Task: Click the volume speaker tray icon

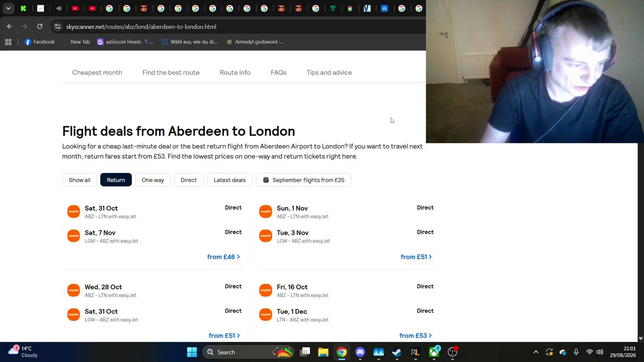Action: 600,352
